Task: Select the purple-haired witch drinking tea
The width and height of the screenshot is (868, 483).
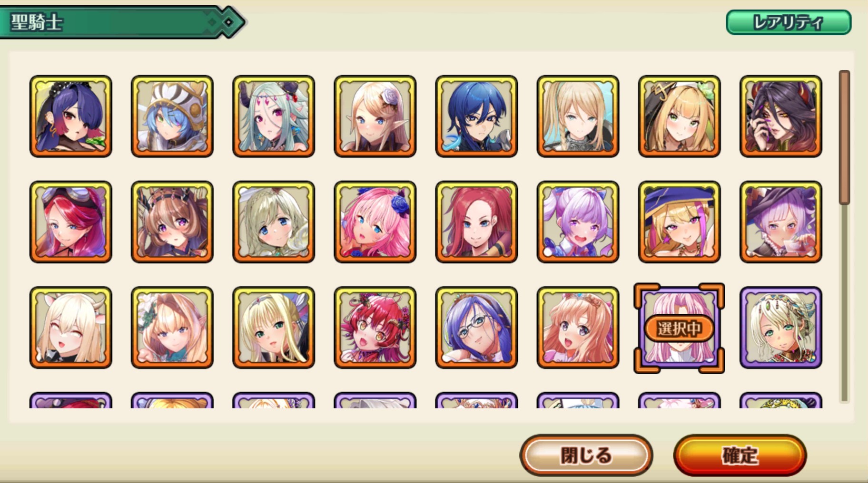Action: [x=781, y=222]
